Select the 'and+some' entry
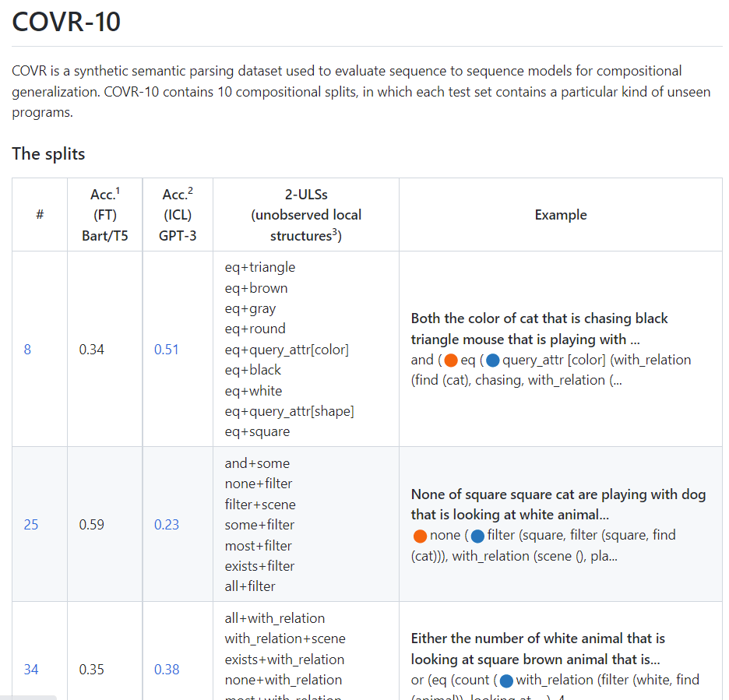729x700 pixels. click(257, 463)
